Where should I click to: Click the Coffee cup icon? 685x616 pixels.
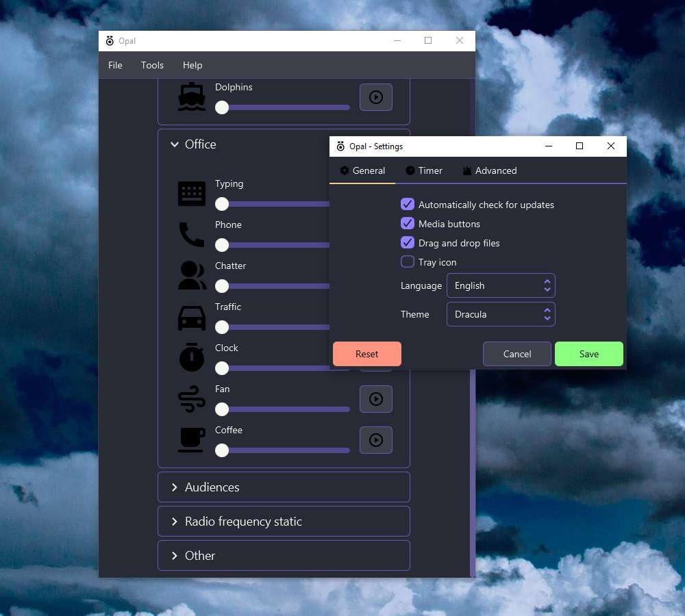(192, 439)
